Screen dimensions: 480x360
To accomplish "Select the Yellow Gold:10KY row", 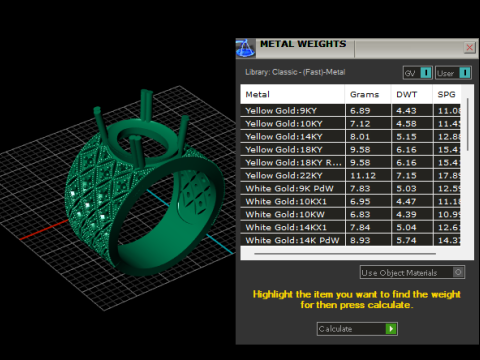I will [x=350, y=124].
